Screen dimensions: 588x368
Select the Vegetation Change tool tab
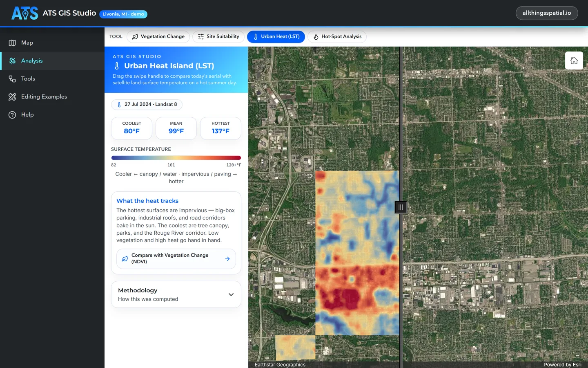tap(158, 37)
